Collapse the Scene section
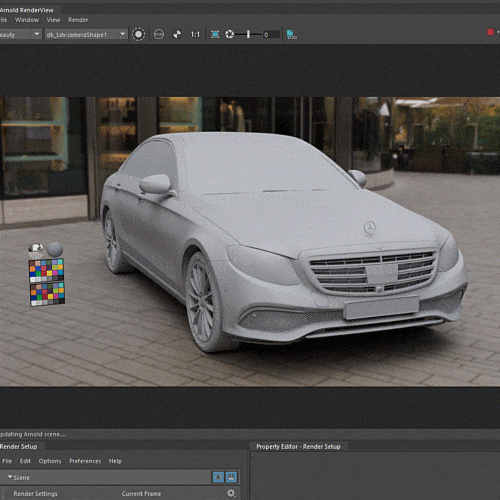This screenshot has width=500, height=500. (x=10, y=477)
